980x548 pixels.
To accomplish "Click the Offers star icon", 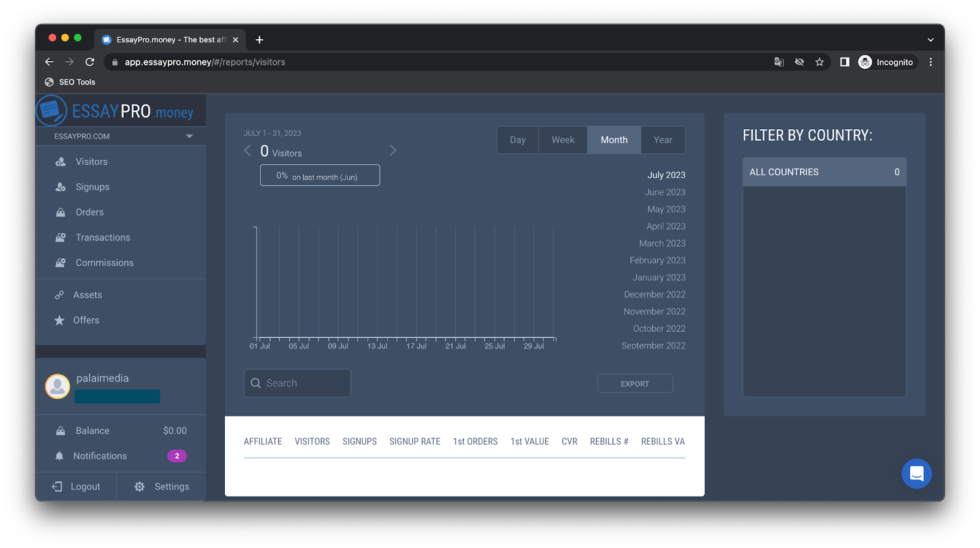I will pyautogui.click(x=59, y=320).
